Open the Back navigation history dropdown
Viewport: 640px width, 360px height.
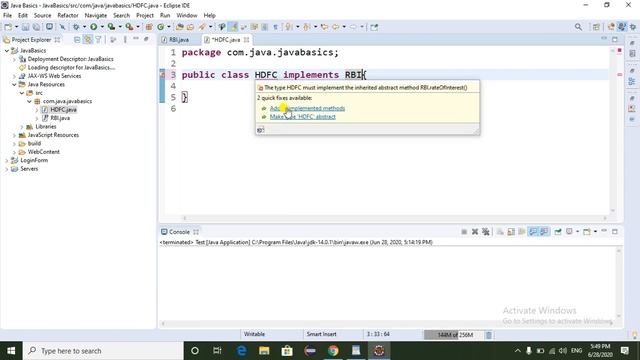344,27
